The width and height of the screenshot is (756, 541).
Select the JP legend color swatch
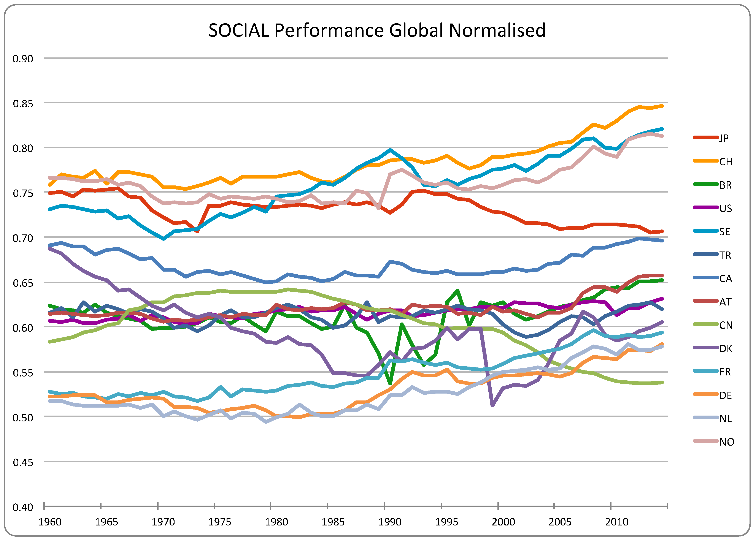point(705,138)
